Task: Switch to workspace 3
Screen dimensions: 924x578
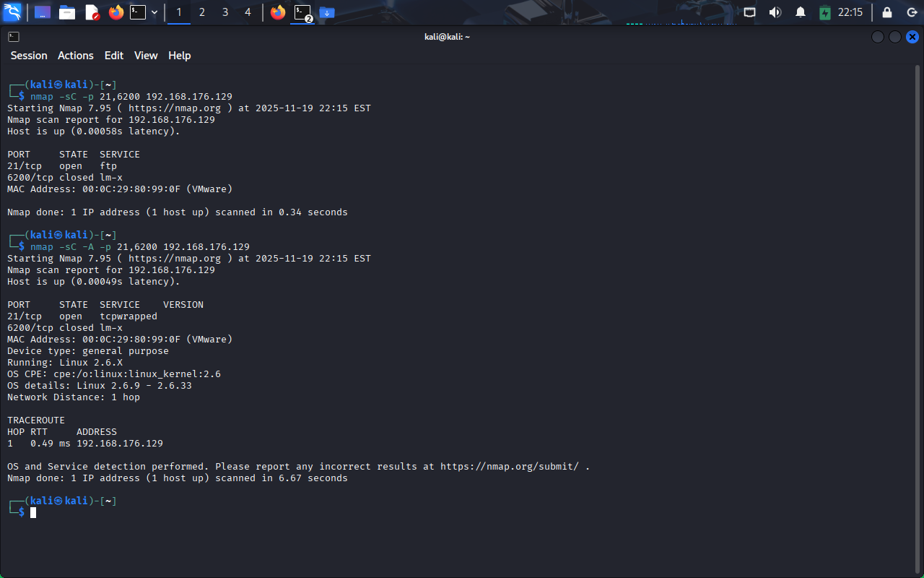Action: coord(225,12)
